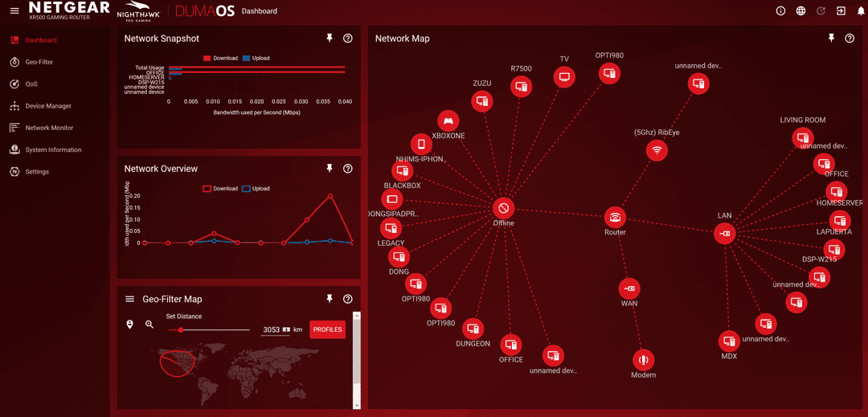Pin the Network Snapshot panel
Viewport: 868px width, 417px height.
tap(330, 38)
